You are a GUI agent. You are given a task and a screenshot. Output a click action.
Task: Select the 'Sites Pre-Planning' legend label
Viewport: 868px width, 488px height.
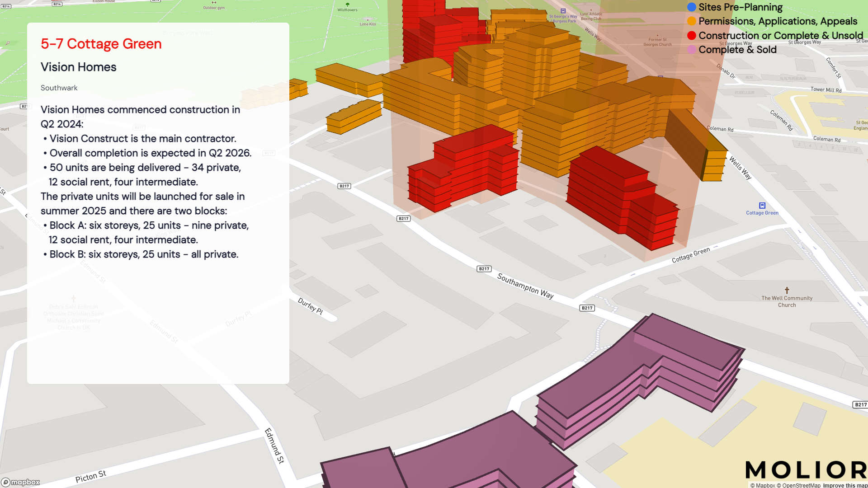(740, 7)
